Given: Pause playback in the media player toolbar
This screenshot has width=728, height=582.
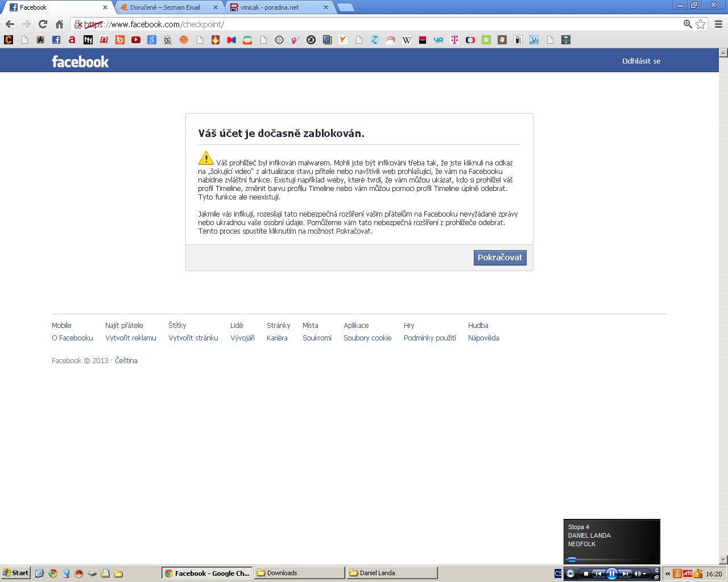Looking at the screenshot, I should (611, 573).
